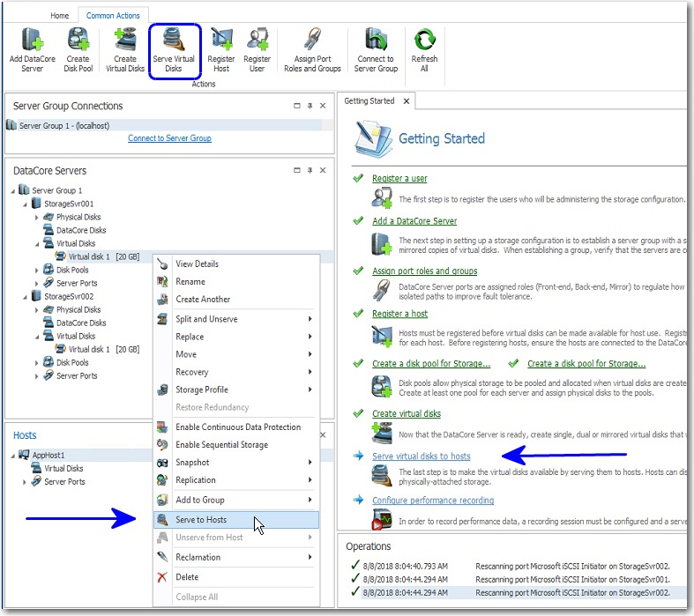Screen dimensions: 694x616
Task: Pin the Server Group Connections panel
Action: 310,107
